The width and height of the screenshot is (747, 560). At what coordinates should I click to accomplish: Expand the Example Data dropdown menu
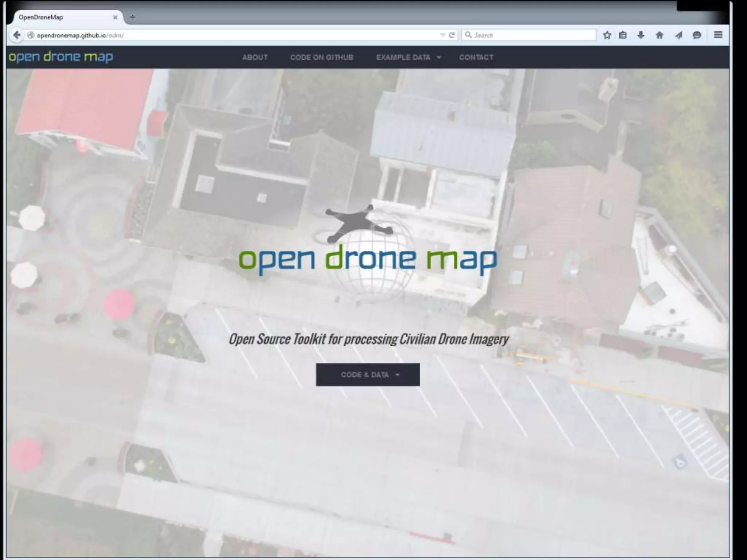click(x=408, y=57)
